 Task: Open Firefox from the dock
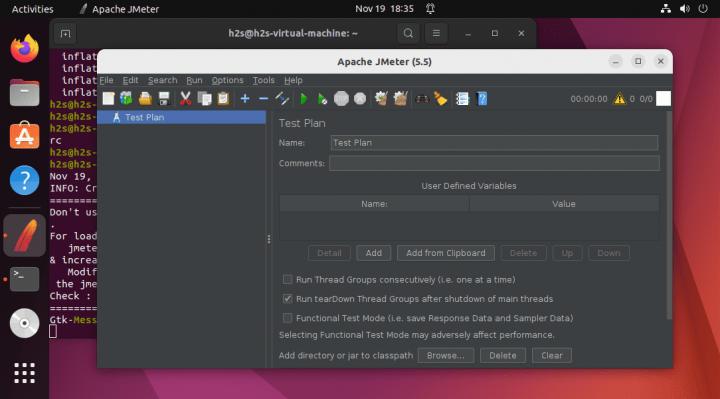24,49
